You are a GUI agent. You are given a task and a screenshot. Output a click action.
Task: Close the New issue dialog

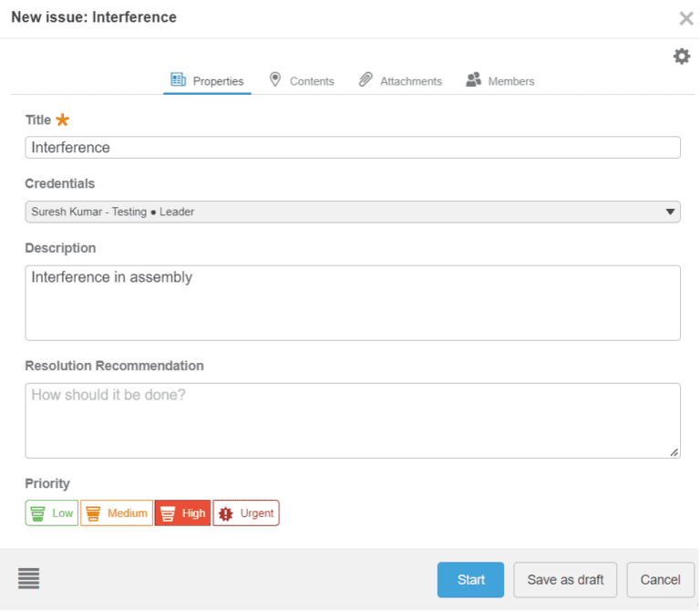pyautogui.click(x=685, y=18)
